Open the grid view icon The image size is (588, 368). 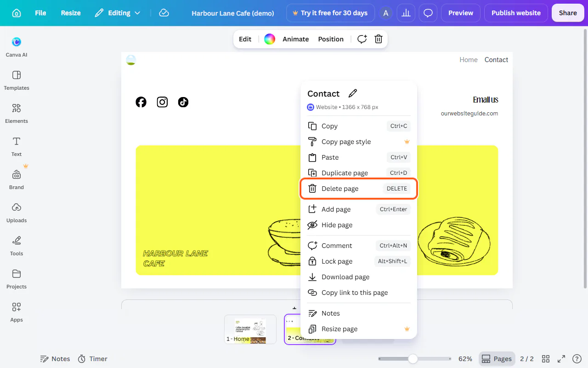(546, 359)
